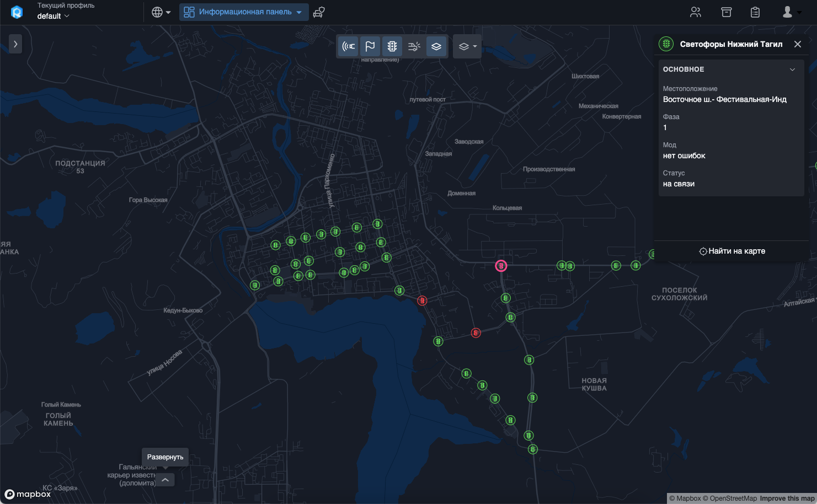Toggle the traffic lights layer
This screenshot has width=817, height=504.
coord(392,47)
